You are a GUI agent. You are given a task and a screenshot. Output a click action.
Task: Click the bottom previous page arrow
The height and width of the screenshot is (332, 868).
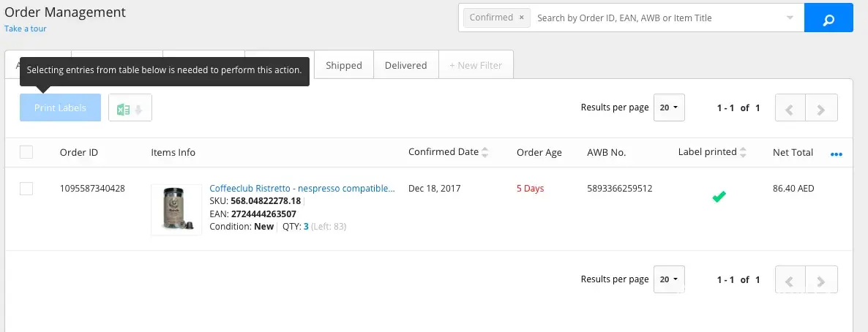coord(790,279)
